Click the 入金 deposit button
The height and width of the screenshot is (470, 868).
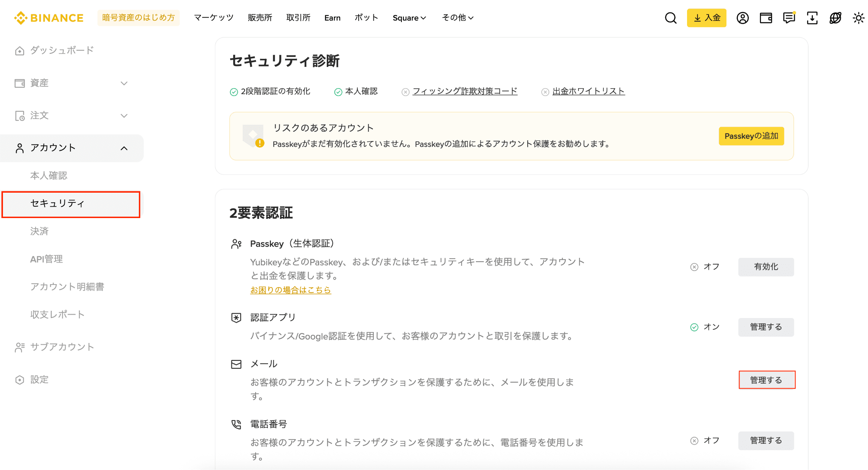(x=707, y=18)
